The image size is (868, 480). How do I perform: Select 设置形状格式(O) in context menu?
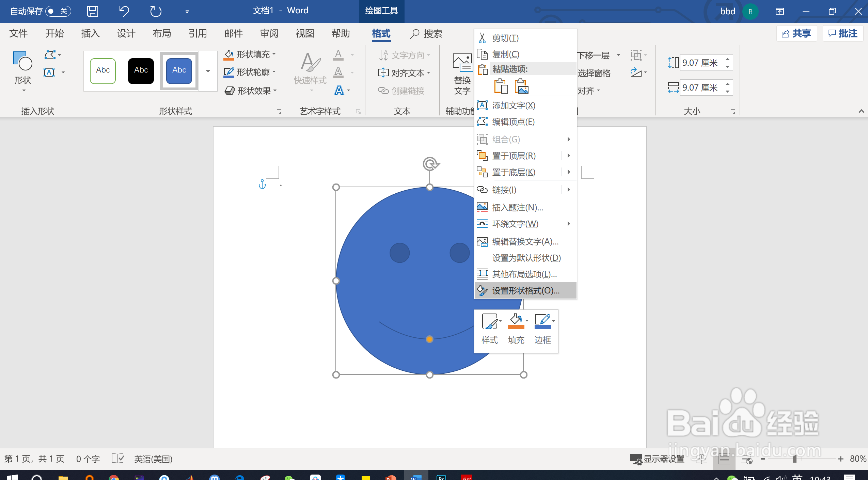coord(525,290)
